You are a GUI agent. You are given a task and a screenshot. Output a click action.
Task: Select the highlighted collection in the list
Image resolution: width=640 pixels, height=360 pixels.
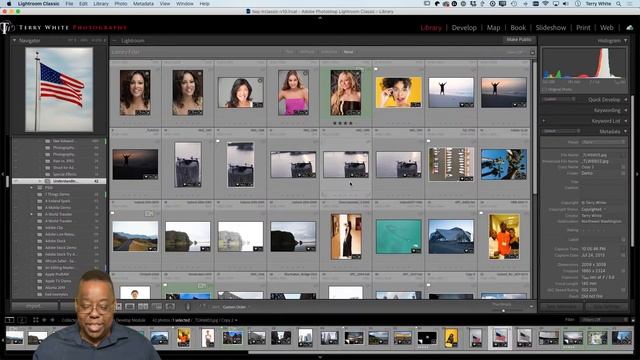click(59, 181)
